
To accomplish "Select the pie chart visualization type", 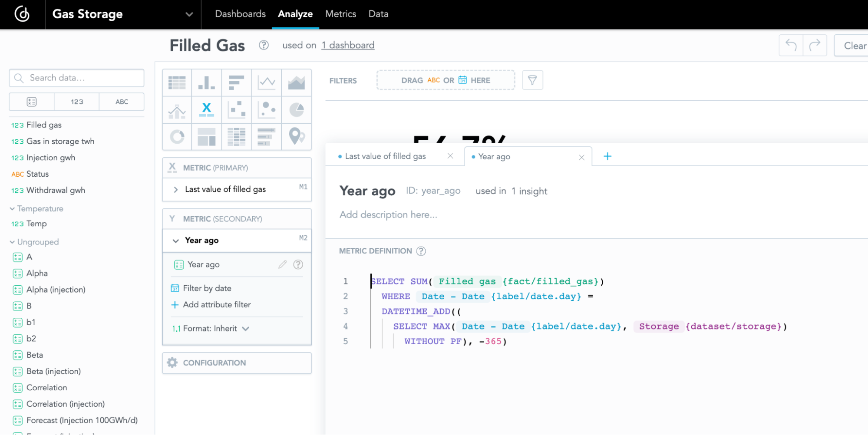I will (x=297, y=110).
